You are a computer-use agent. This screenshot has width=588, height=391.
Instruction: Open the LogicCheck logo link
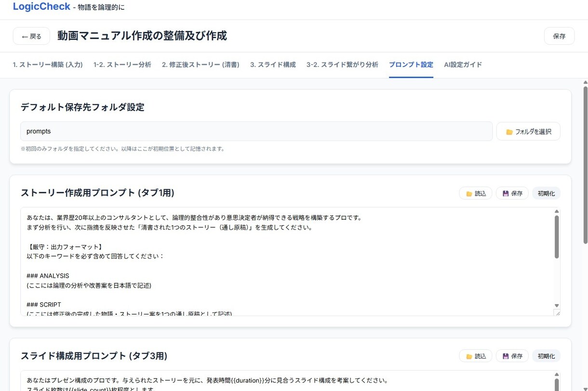click(x=41, y=7)
